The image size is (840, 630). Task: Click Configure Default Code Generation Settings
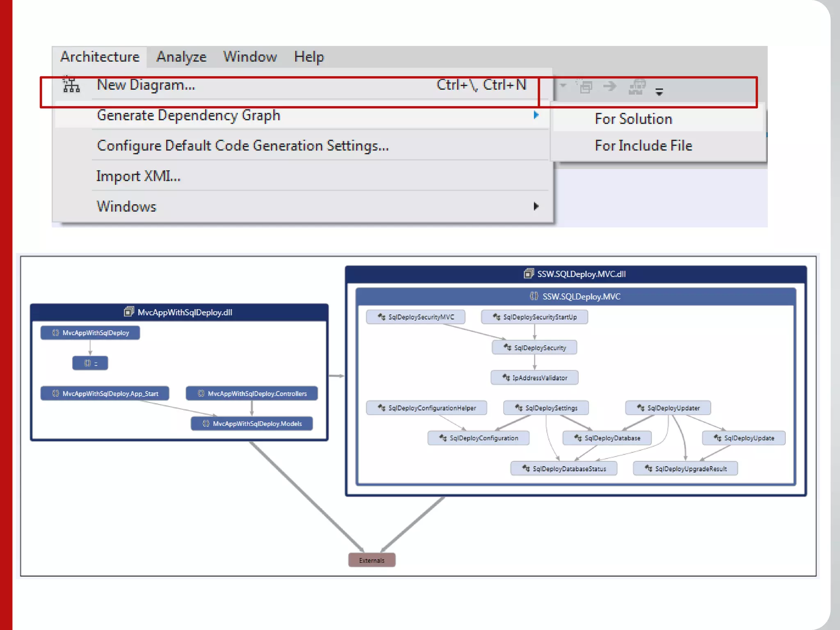pyautogui.click(x=242, y=146)
